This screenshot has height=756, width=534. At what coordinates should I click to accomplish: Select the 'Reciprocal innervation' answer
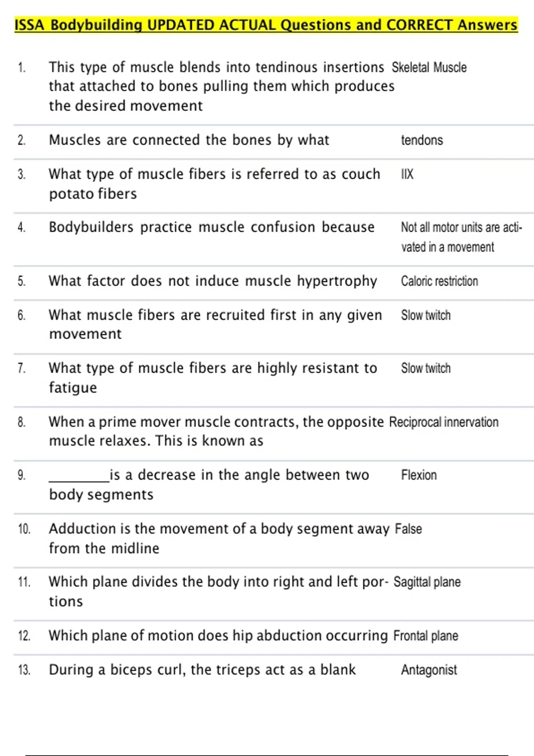(x=444, y=422)
